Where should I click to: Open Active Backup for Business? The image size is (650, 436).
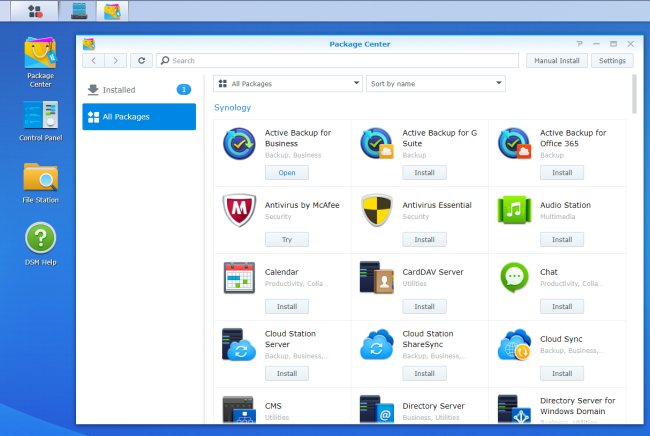[287, 172]
